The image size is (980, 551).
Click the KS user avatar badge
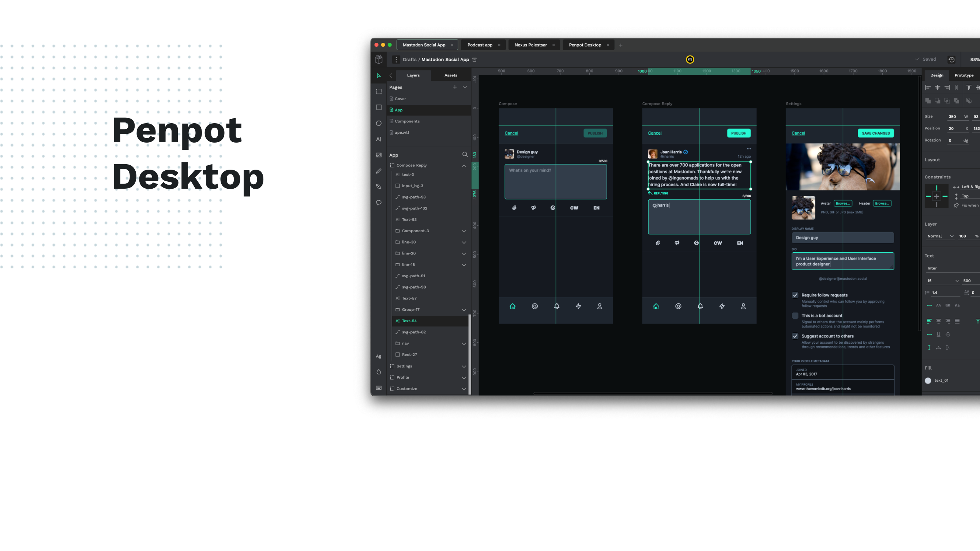tap(690, 59)
